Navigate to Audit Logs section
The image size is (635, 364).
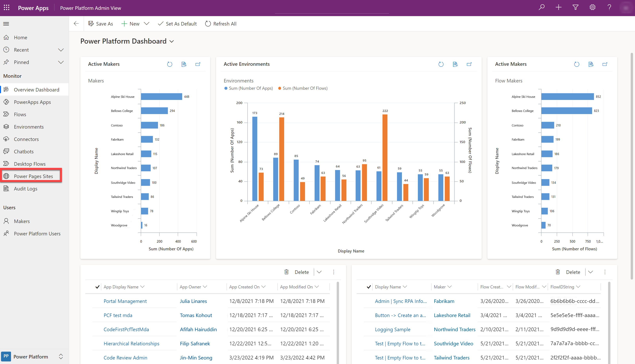click(25, 188)
